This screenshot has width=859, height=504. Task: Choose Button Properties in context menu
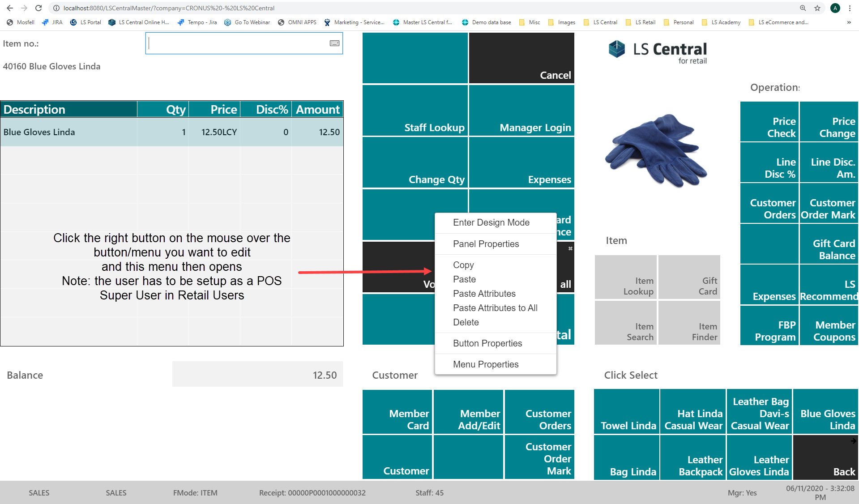[487, 343]
